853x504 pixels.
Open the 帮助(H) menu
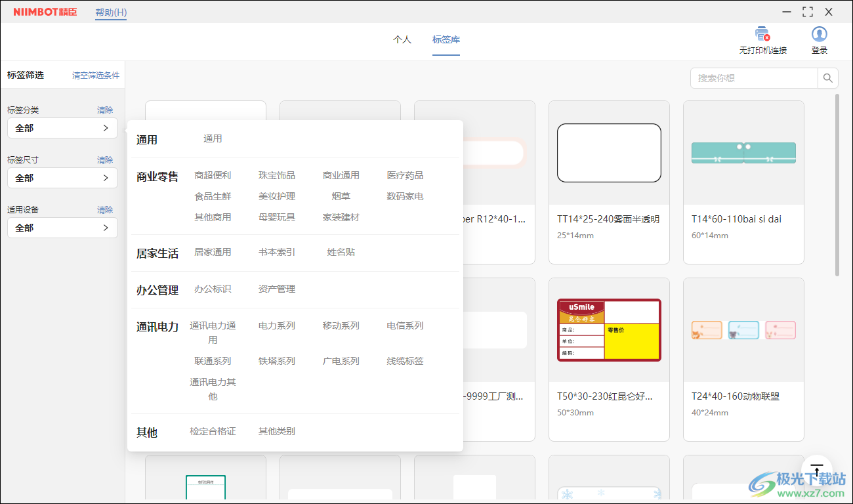click(x=111, y=12)
